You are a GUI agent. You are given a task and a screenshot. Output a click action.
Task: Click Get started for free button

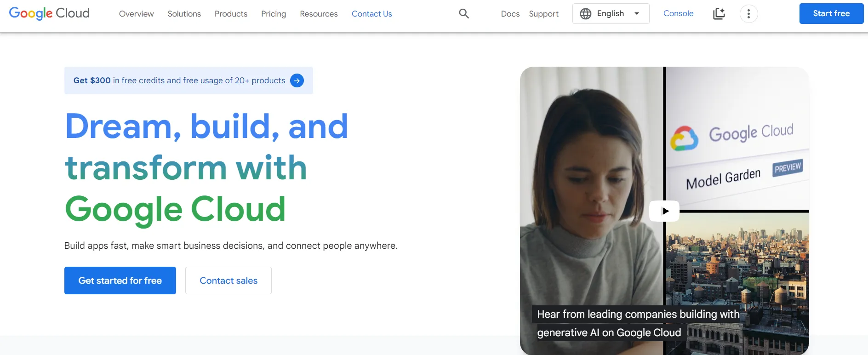(120, 281)
